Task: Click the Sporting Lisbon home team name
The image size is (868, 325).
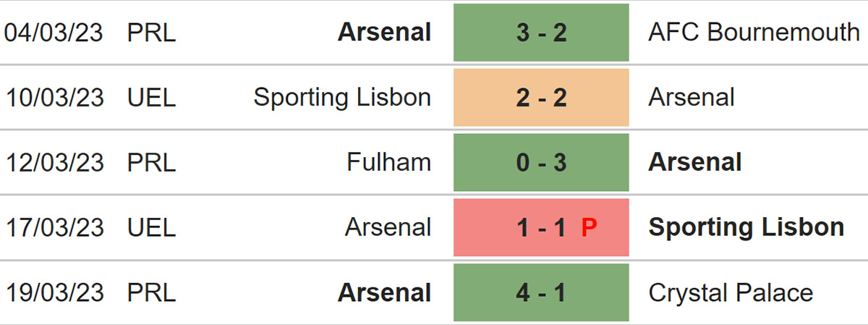Action: [x=342, y=98]
